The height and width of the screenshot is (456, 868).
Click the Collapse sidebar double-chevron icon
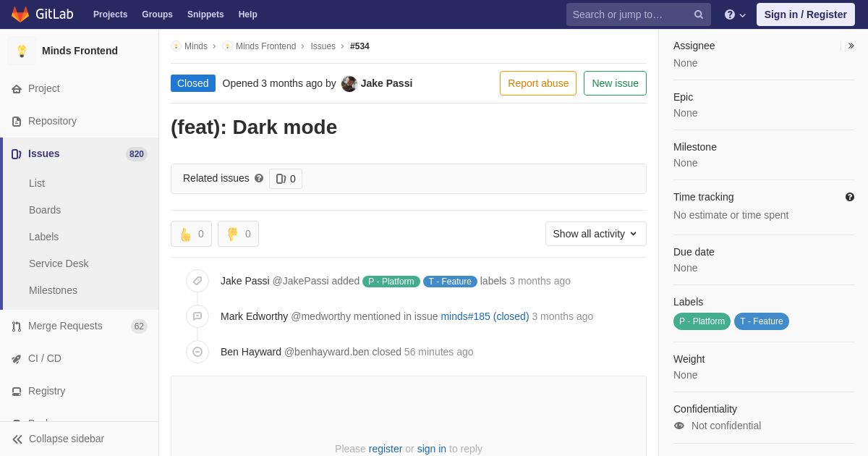tap(17, 439)
